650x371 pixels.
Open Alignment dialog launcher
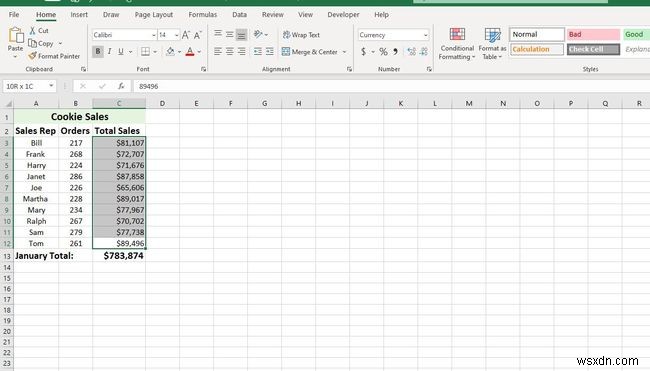349,69
